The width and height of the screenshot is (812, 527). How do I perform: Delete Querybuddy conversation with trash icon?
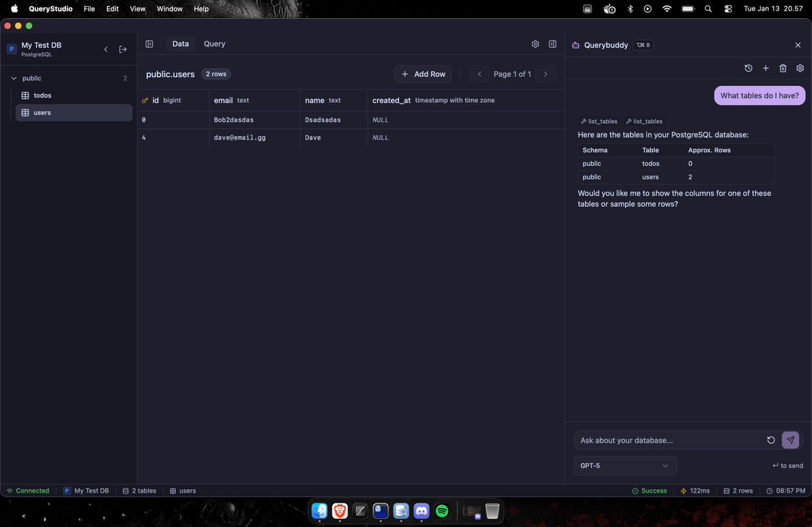click(x=783, y=68)
